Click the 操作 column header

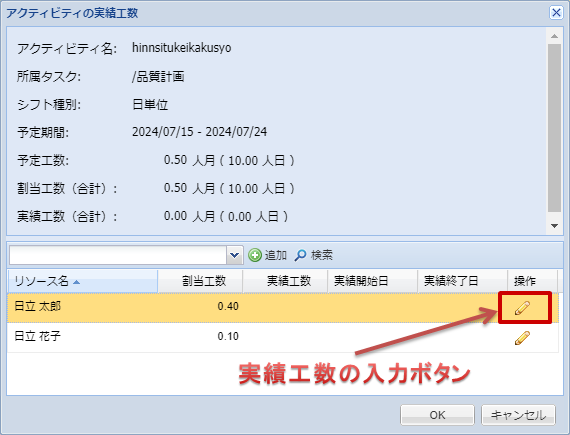[x=533, y=281]
